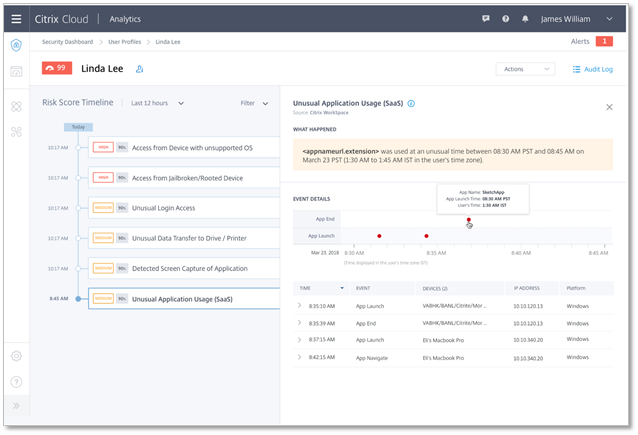Click the App Navigate event cell
The width and height of the screenshot is (638, 435).
tap(372, 358)
